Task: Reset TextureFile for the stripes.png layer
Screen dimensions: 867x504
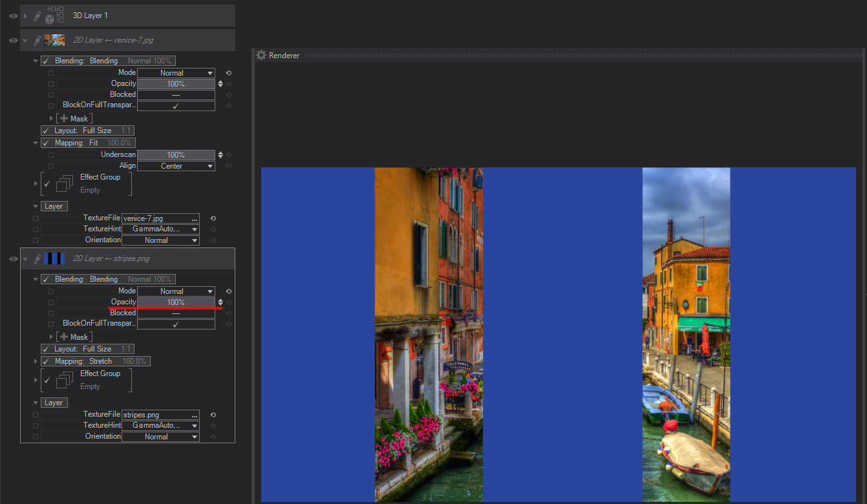Action: tap(213, 415)
